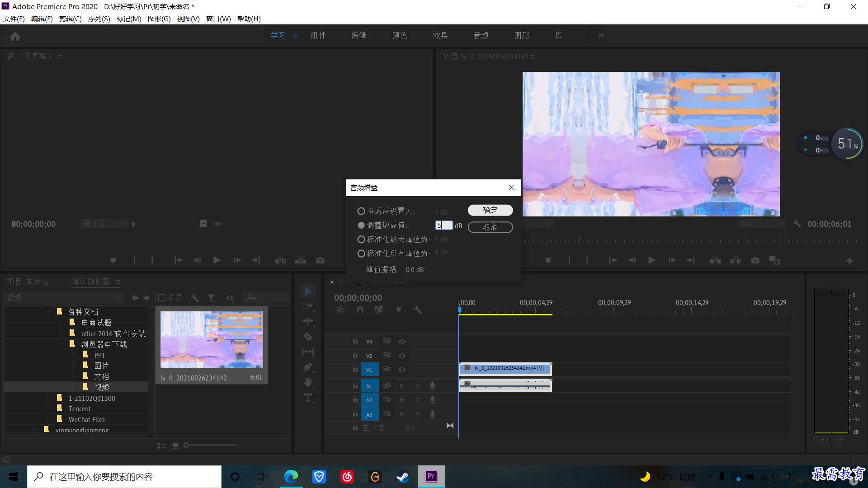This screenshot has height=488, width=868.
Task: Open timeline display settings wrench
Action: (x=418, y=310)
